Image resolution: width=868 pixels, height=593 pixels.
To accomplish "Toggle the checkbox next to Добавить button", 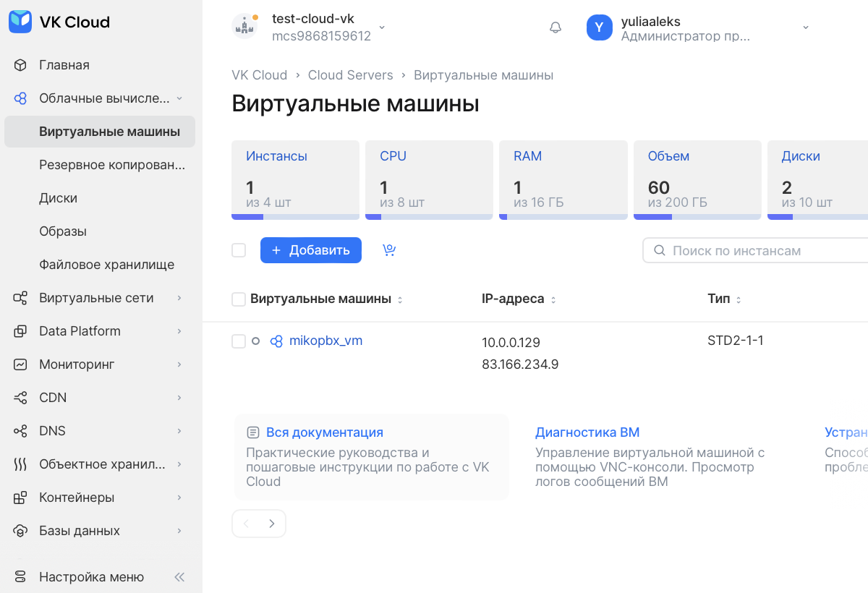I will (x=239, y=250).
